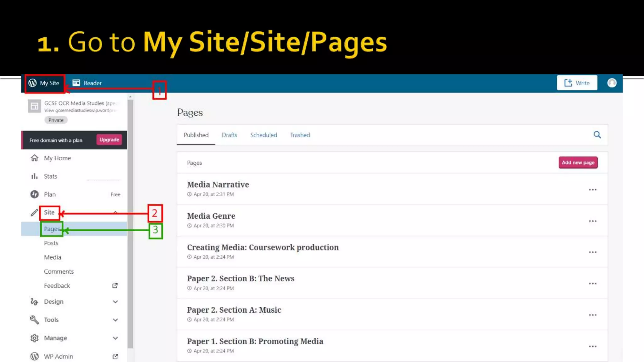Image resolution: width=644 pixels, height=362 pixels.
Task: Open the Media Genre page
Action: pos(211,216)
